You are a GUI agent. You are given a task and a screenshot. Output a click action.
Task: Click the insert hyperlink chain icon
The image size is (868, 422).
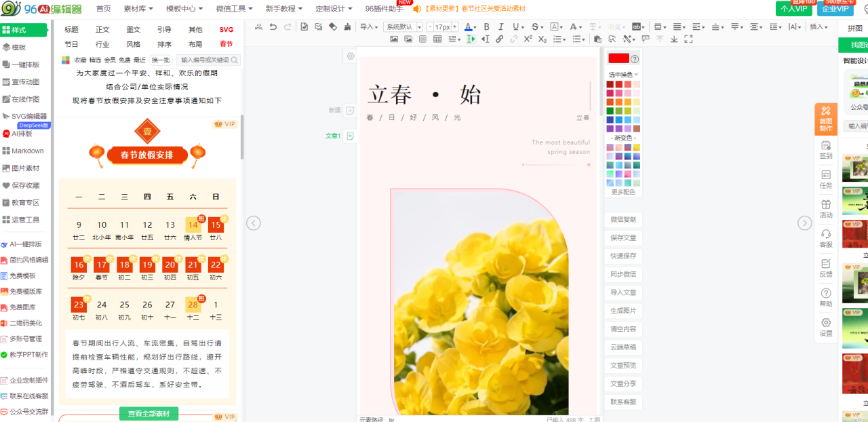[500, 39]
